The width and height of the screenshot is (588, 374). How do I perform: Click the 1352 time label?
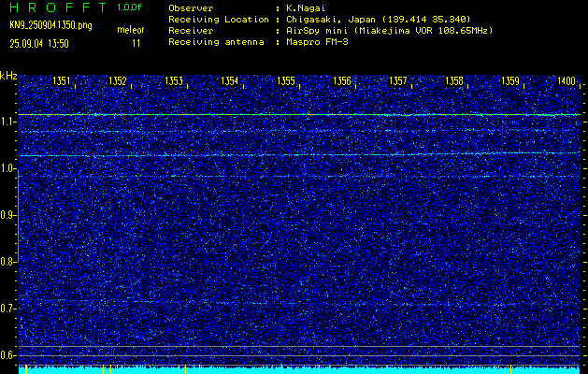coord(118,81)
